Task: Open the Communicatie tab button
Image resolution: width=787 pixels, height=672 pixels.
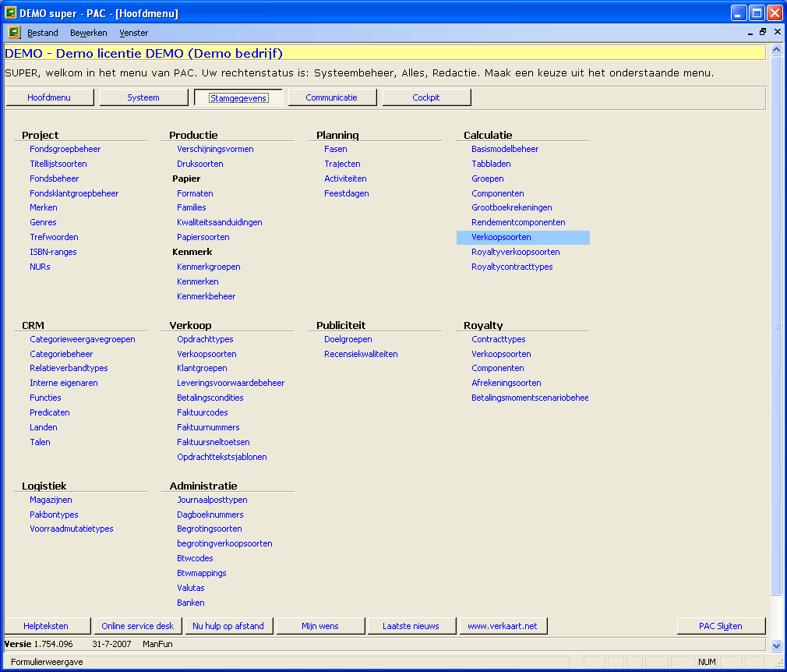Action: coord(332,97)
